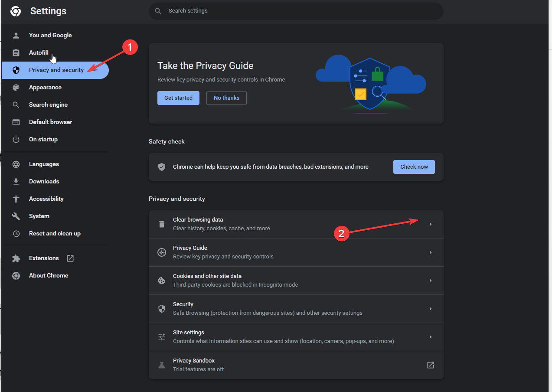The image size is (552, 392).
Task: Click the Search settings input field
Action: 296,11
